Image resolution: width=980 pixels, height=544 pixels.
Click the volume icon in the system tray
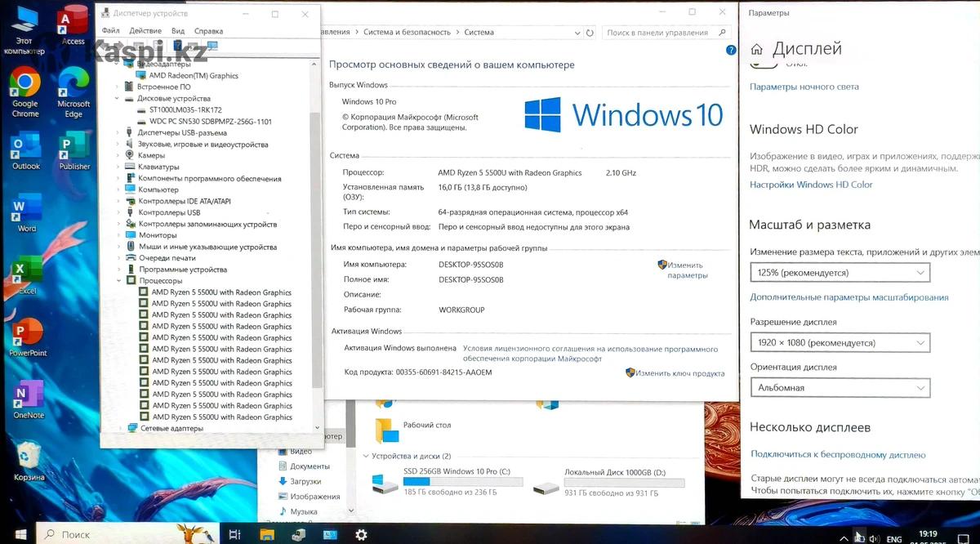[x=873, y=538]
